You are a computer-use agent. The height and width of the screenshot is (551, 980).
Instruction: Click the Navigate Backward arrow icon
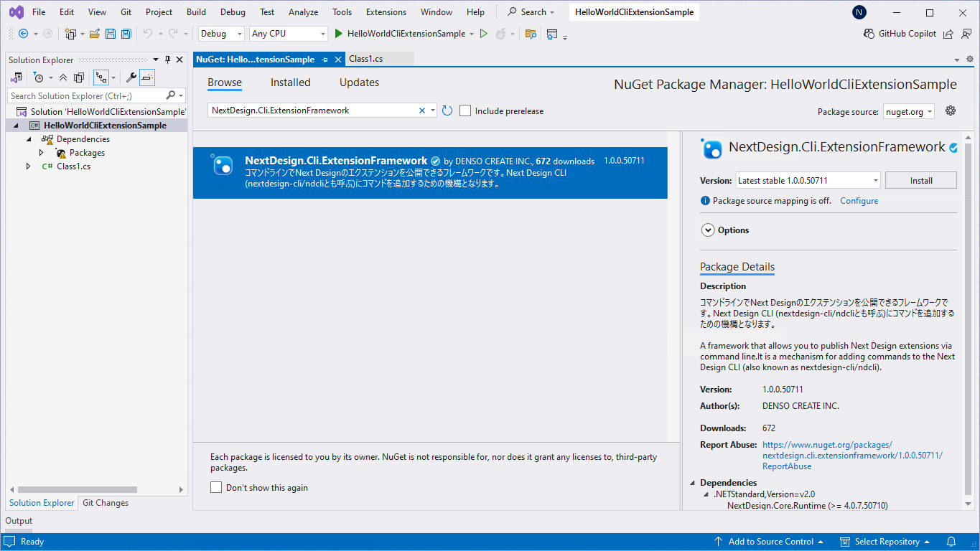click(x=23, y=34)
